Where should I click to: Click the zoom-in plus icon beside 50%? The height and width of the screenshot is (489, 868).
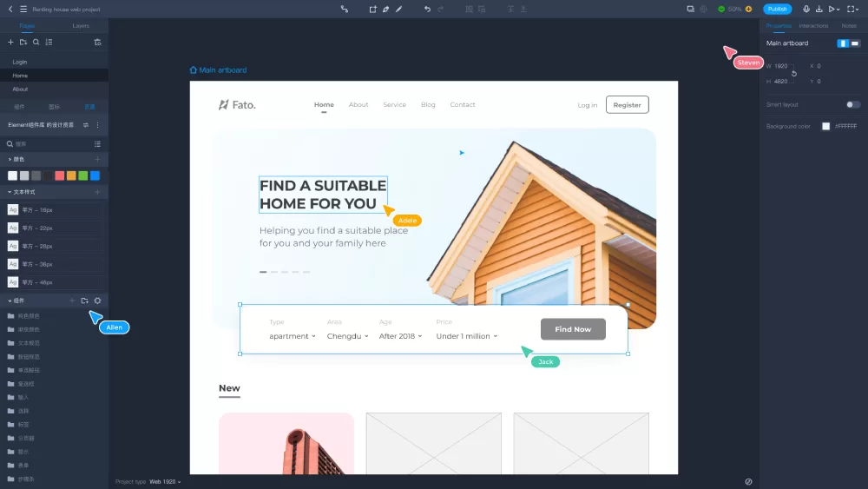tap(749, 9)
